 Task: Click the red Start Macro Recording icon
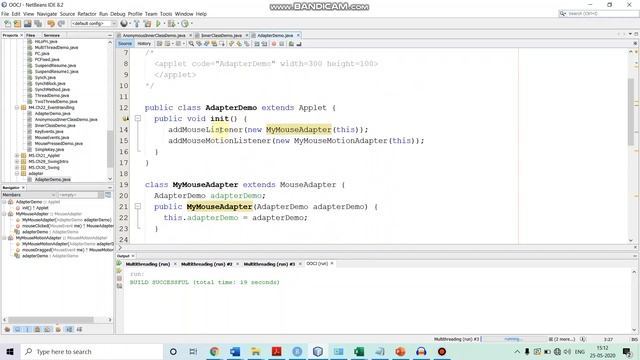click(x=274, y=44)
